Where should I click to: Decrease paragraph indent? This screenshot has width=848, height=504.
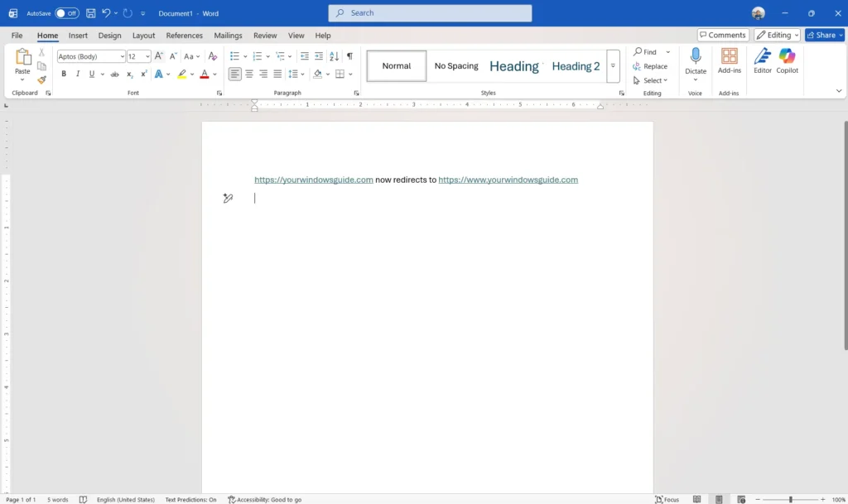(305, 56)
